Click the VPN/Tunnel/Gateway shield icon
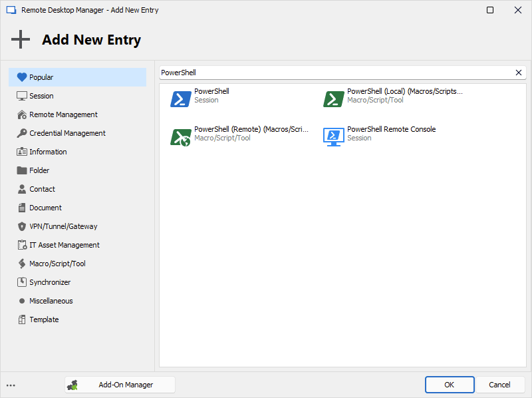The image size is (532, 398). pos(21,226)
